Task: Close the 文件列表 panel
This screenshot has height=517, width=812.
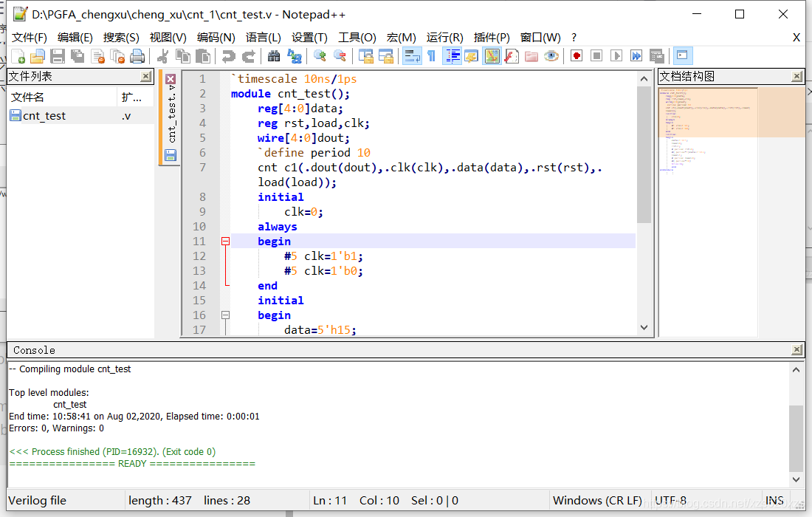Action: pyautogui.click(x=146, y=77)
